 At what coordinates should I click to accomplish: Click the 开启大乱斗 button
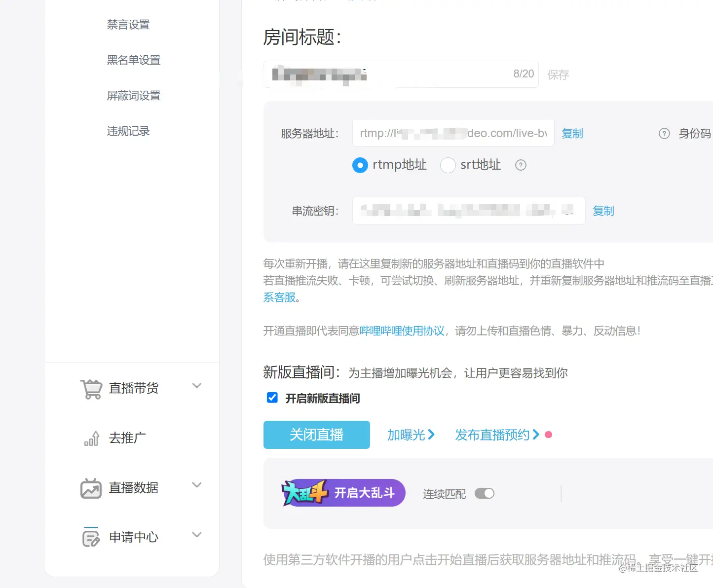(x=343, y=493)
